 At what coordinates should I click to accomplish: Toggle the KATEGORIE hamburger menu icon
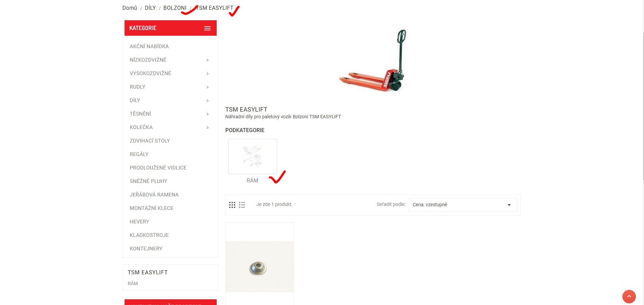[x=207, y=28]
